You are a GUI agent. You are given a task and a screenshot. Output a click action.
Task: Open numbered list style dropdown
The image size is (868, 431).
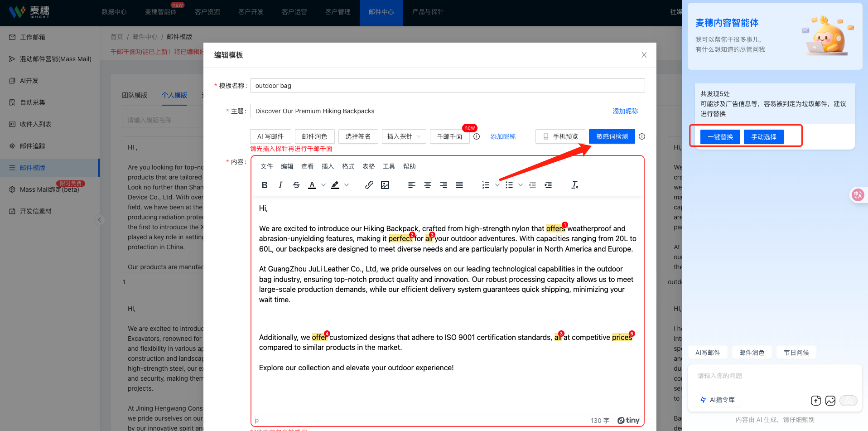497,185
